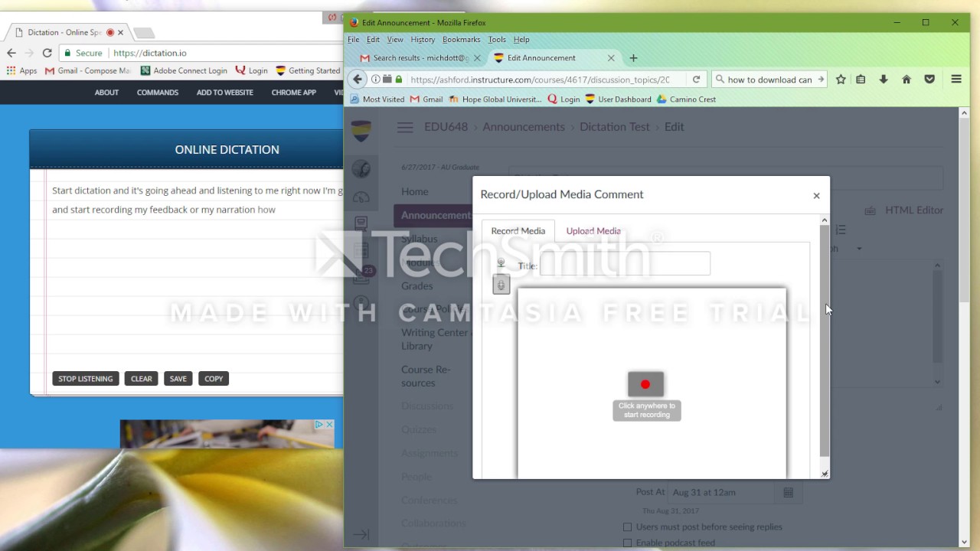Close the Record/Upload Media Comment dialog
The height and width of the screenshot is (551, 980).
(x=816, y=195)
